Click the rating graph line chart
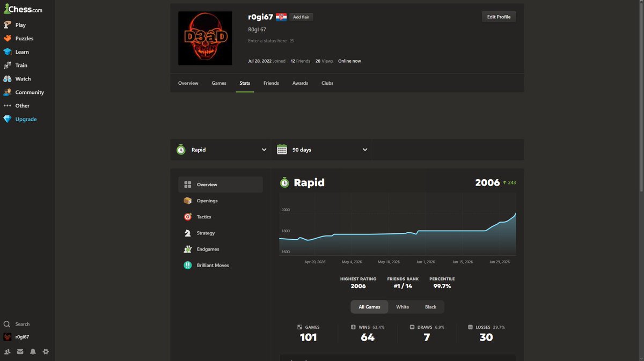The image size is (644, 361). pyautogui.click(x=398, y=224)
